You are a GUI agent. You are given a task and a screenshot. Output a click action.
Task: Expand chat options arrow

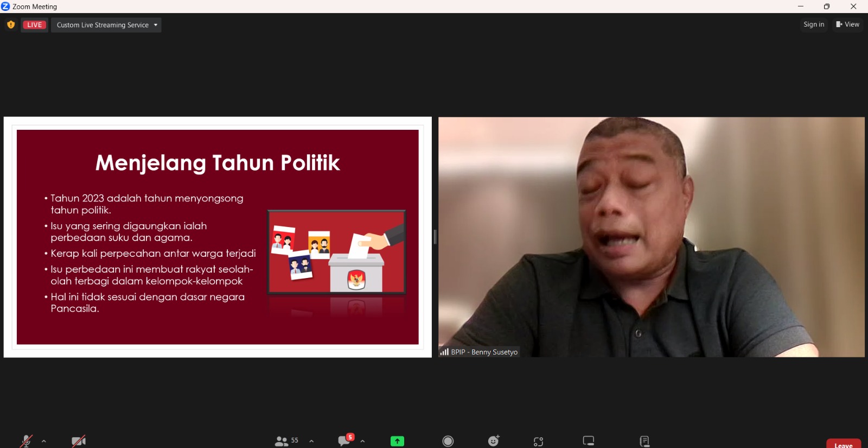tap(362, 441)
